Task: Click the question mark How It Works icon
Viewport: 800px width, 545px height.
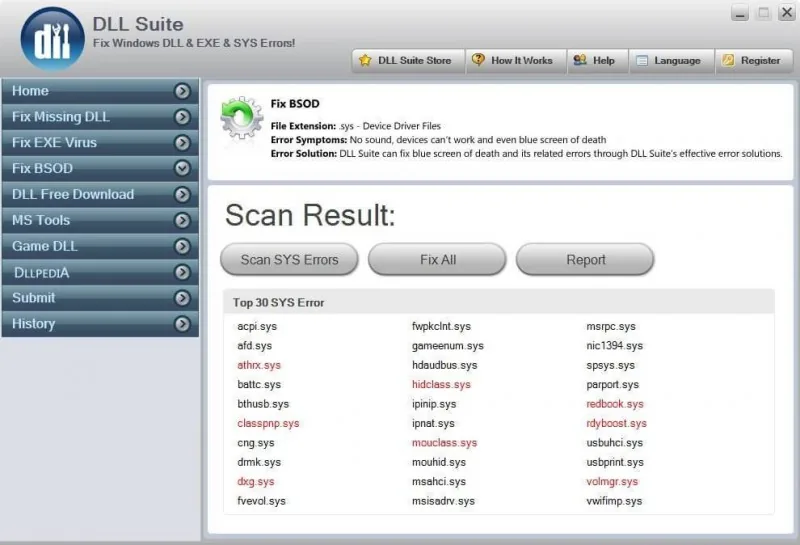Action: coord(478,60)
